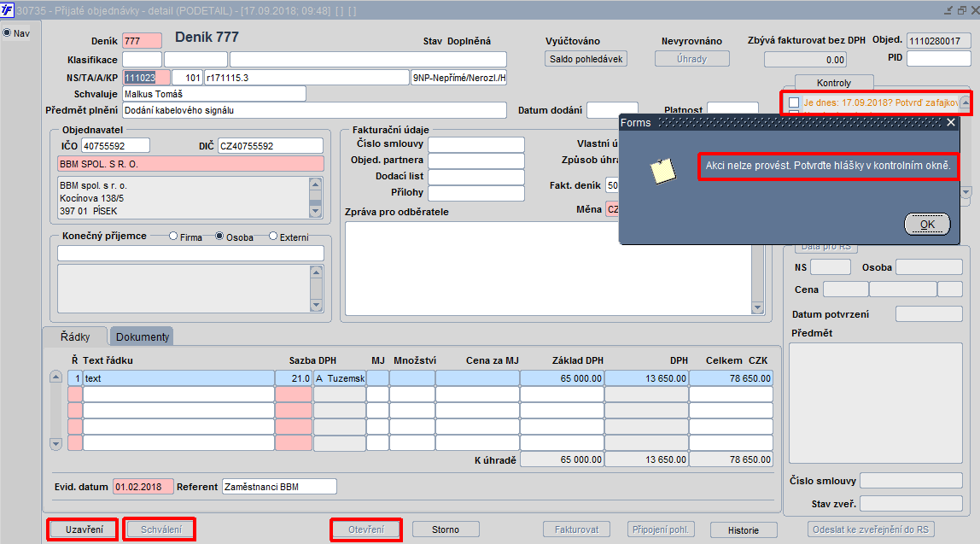Screen dimensions: 980x544
Task: Click the IČO field 40755592
Action: [x=115, y=146]
